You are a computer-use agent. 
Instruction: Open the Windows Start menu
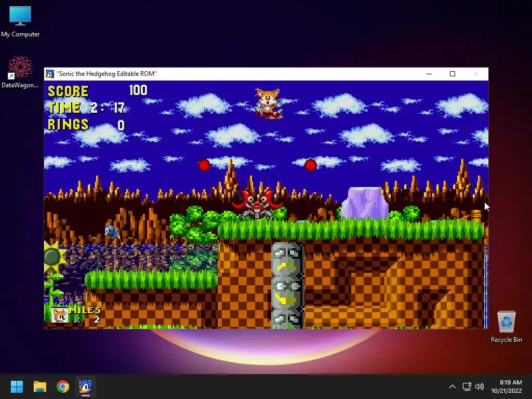(17, 387)
